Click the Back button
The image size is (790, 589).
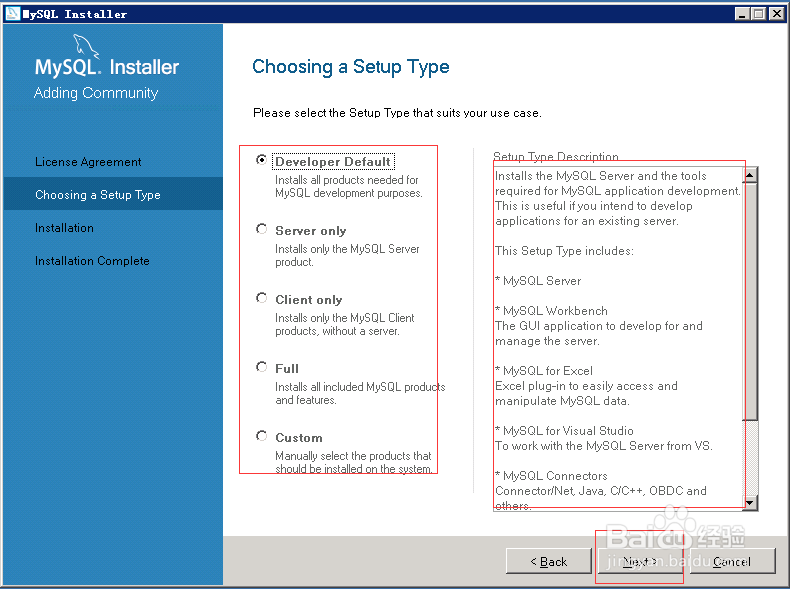(x=549, y=561)
